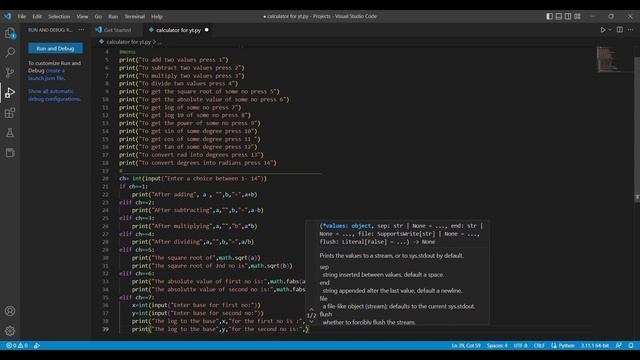Follow the create a launch.json file link
The image size is (640, 360).
47,74
